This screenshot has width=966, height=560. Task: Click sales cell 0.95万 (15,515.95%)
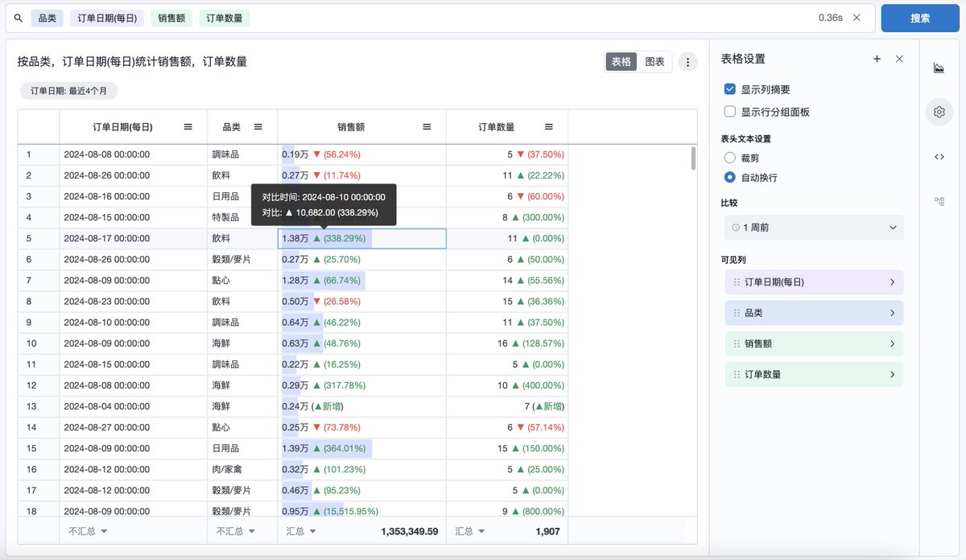point(362,511)
